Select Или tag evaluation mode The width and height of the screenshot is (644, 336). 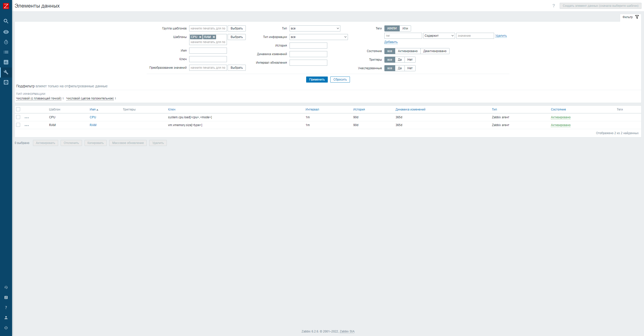tap(405, 28)
